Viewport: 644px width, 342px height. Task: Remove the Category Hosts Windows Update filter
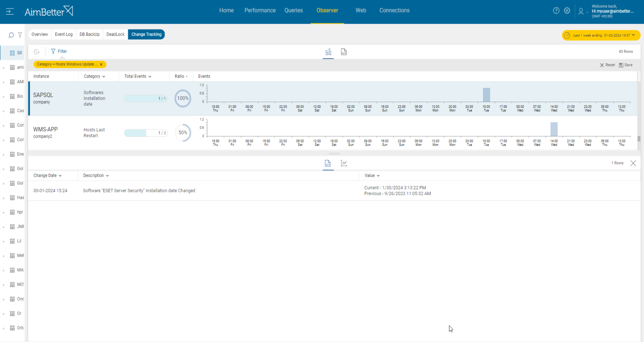click(x=101, y=64)
